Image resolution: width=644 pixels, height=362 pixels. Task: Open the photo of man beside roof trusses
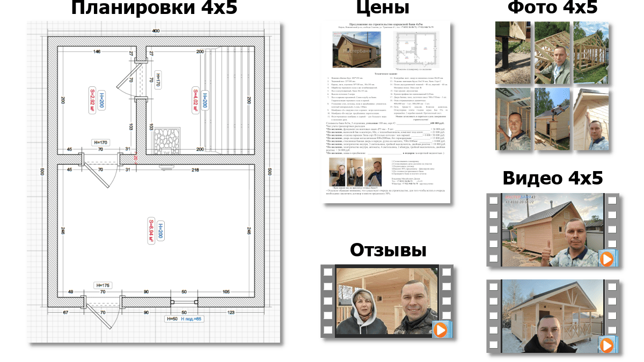pos(552,53)
